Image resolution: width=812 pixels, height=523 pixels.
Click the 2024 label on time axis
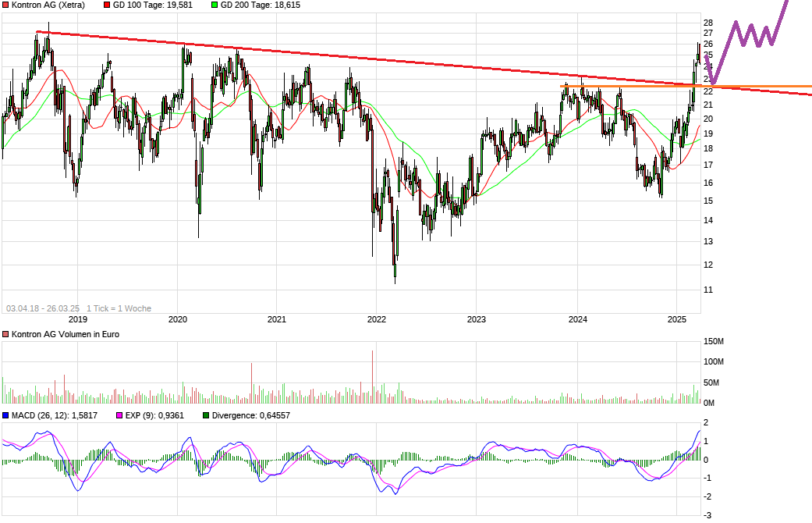coord(578,319)
